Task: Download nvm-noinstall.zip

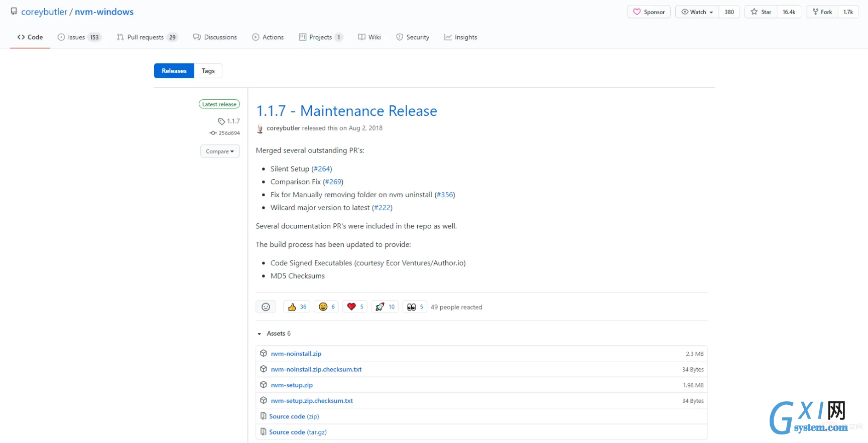Action: pyautogui.click(x=296, y=354)
